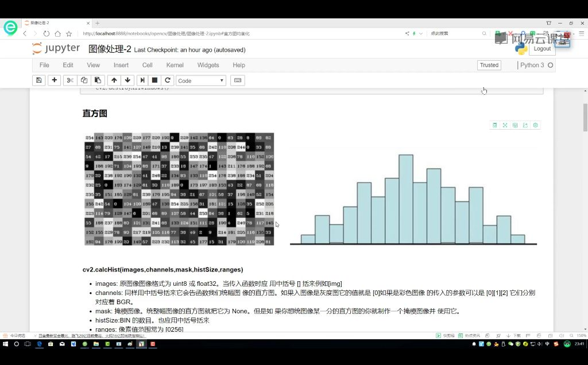The width and height of the screenshot is (588, 365).
Task: Move selected cell down arrow
Action: click(127, 80)
